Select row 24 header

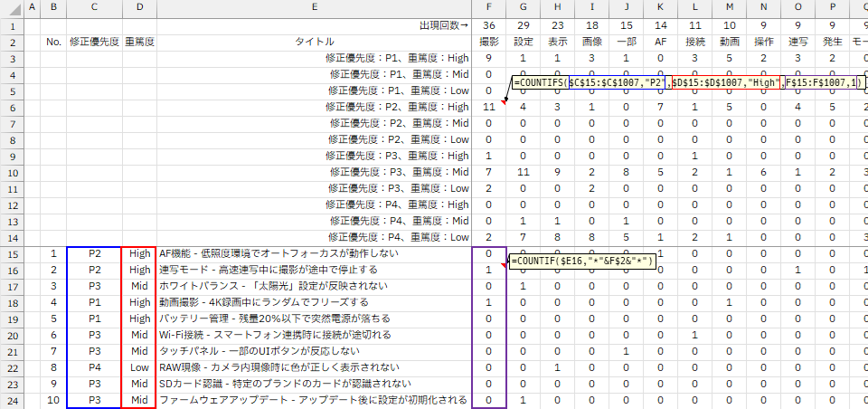click(12, 400)
